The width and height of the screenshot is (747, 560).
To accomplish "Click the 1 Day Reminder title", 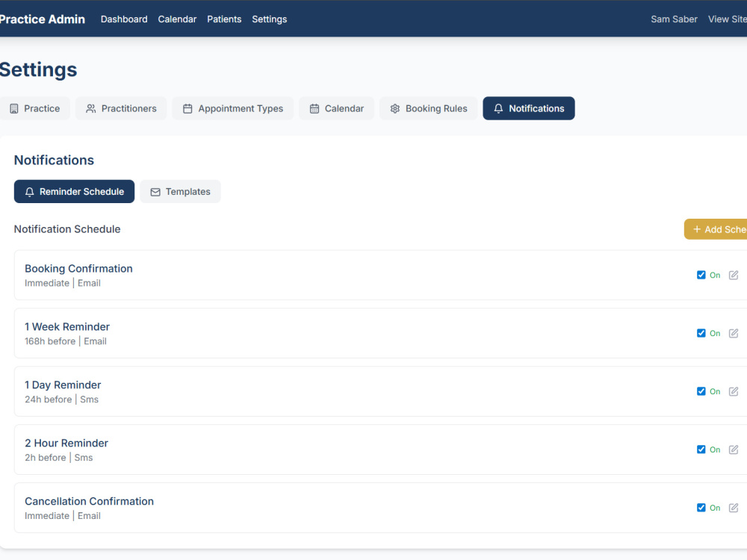I will click(x=63, y=385).
